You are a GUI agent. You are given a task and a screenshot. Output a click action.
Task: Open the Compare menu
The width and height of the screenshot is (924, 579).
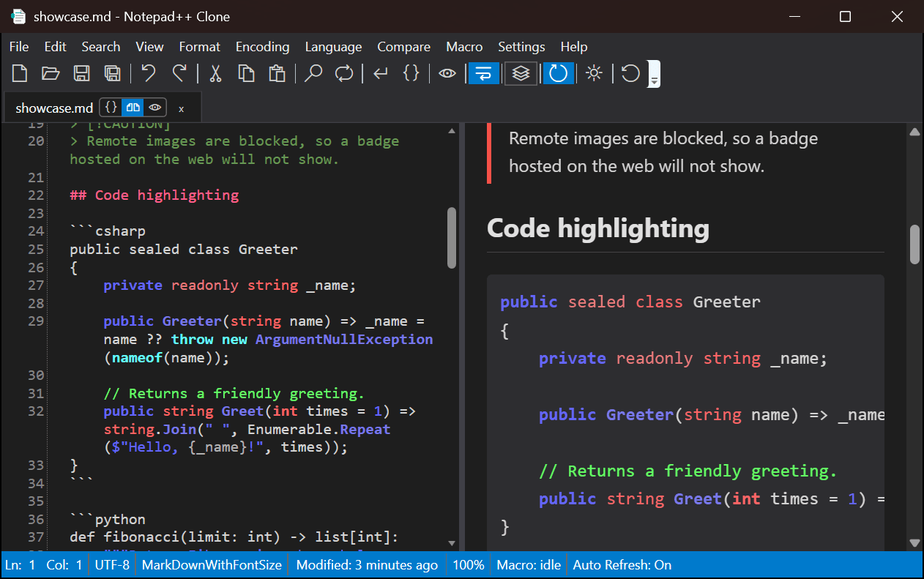tap(403, 47)
